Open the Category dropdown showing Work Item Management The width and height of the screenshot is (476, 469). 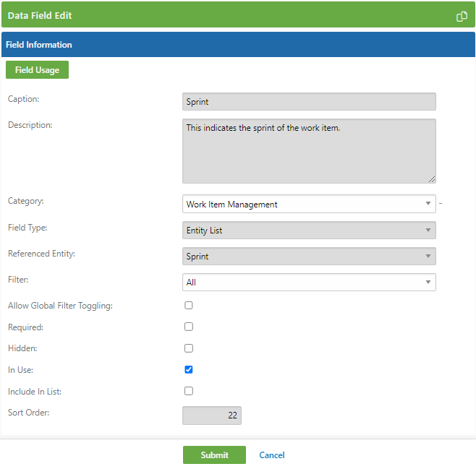309,204
